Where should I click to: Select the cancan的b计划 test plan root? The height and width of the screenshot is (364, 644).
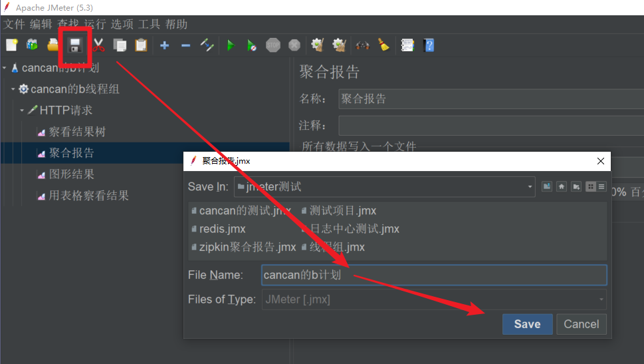tap(60, 67)
